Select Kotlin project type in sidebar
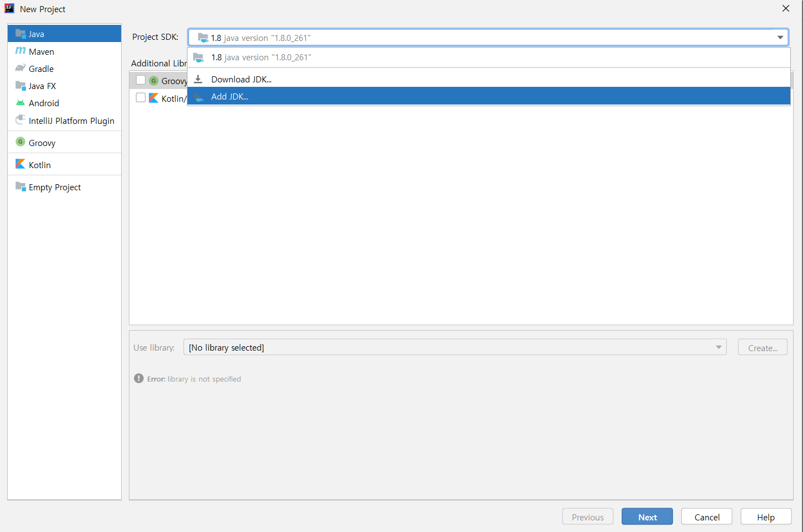 [64, 165]
